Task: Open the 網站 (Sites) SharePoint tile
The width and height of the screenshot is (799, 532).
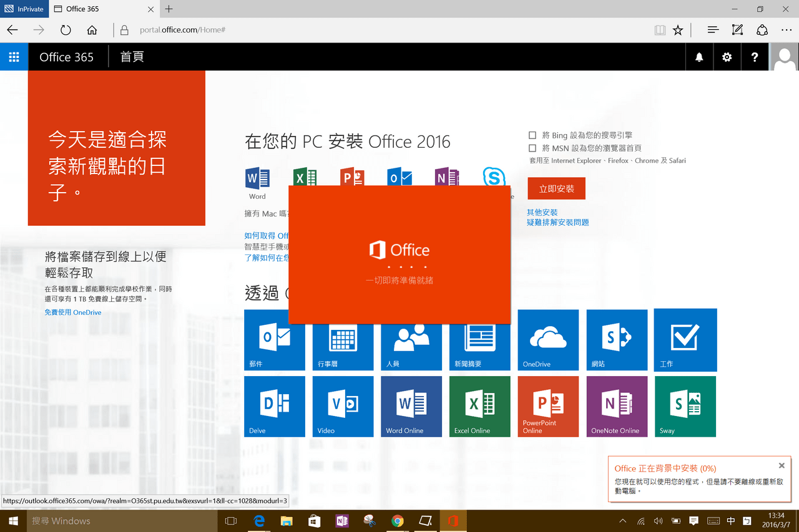Action: [x=617, y=340]
